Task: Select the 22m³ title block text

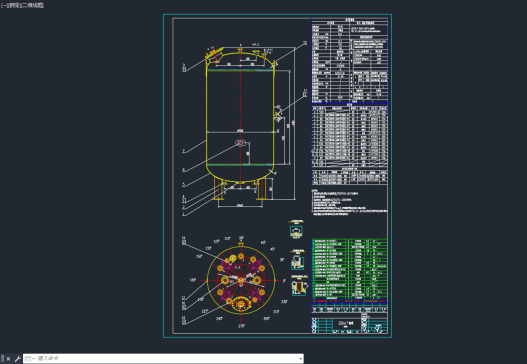Action: pos(346,323)
